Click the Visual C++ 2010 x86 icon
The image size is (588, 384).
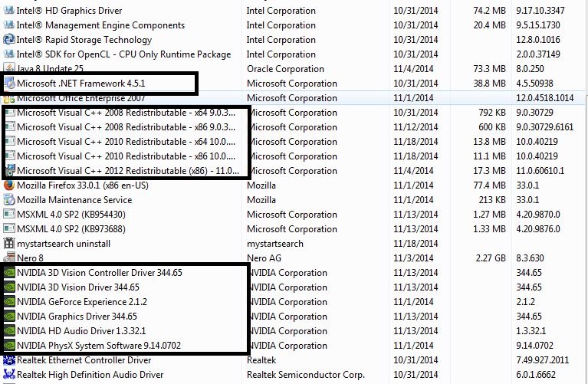(x=10, y=156)
